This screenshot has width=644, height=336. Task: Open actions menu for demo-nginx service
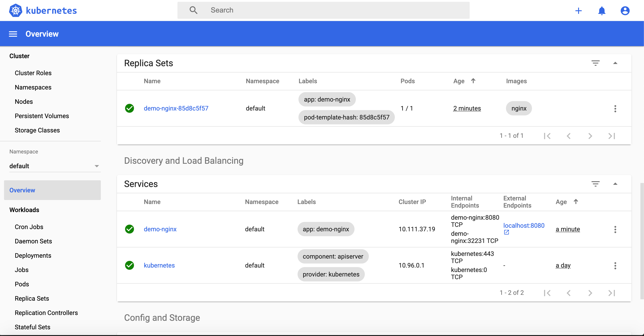tap(615, 229)
